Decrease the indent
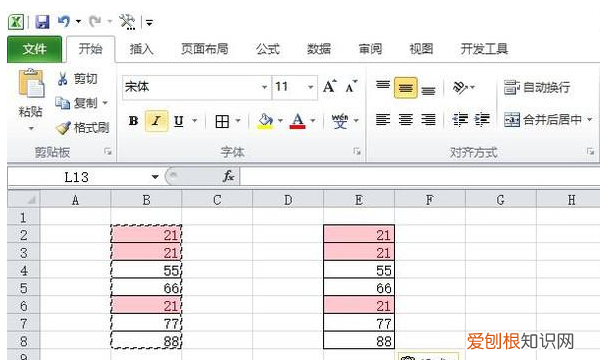The width and height of the screenshot is (600, 360). [460, 120]
